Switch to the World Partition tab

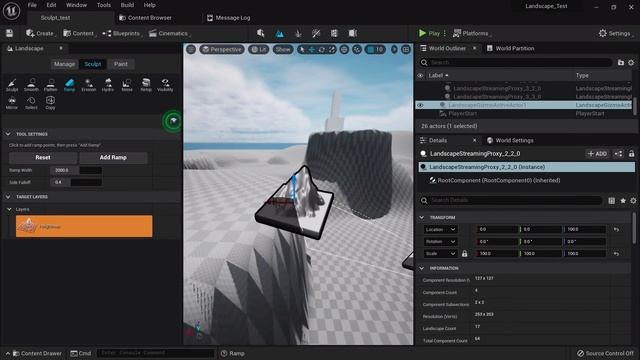click(511, 48)
